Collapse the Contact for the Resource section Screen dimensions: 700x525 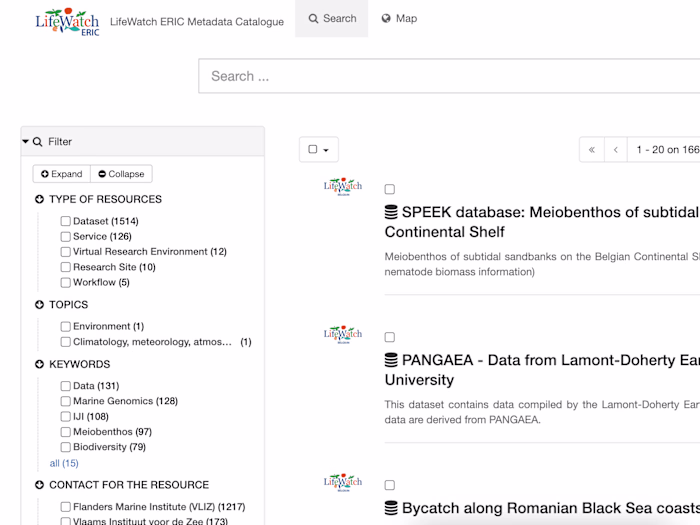point(39,485)
